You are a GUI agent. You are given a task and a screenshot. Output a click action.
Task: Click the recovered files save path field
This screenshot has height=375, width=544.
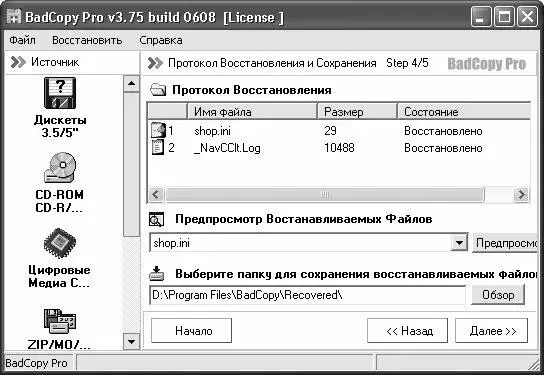click(307, 295)
